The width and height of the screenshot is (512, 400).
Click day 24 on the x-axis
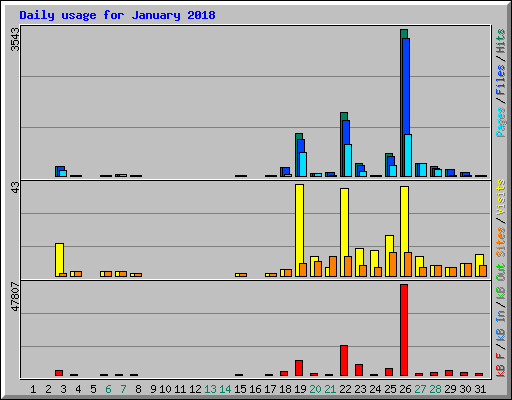pyautogui.click(x=375, y=389)
